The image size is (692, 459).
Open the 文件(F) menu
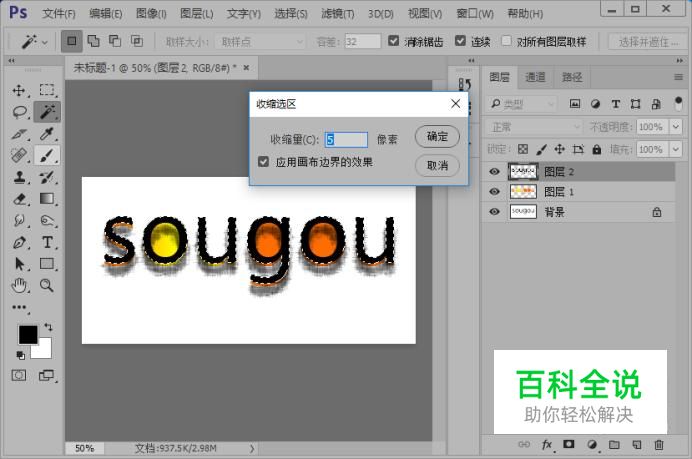[x=59, y=14]
